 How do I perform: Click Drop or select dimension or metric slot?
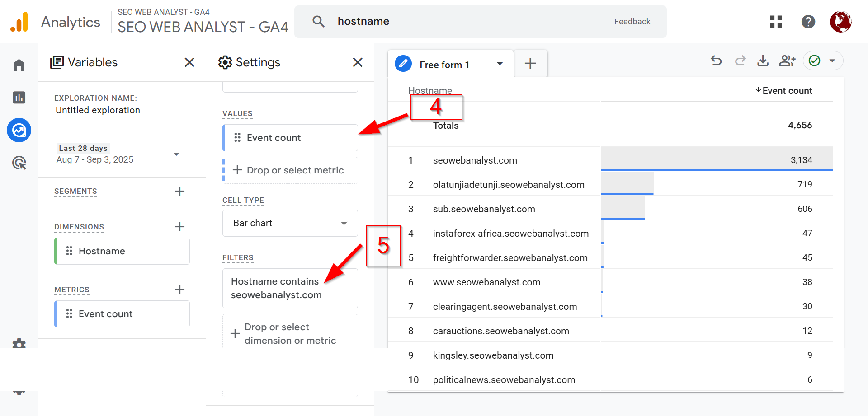290,334
